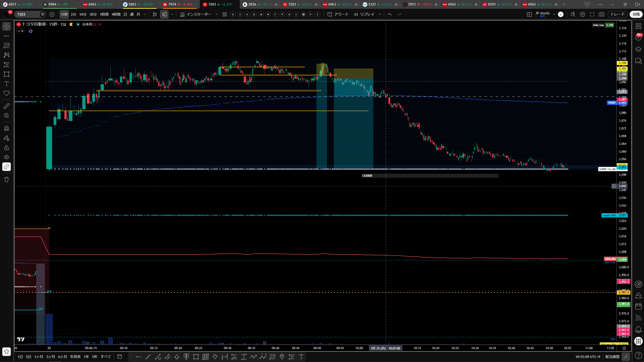Enter fullscreen chart mode

pyautogui.click(x=592, y=14)
